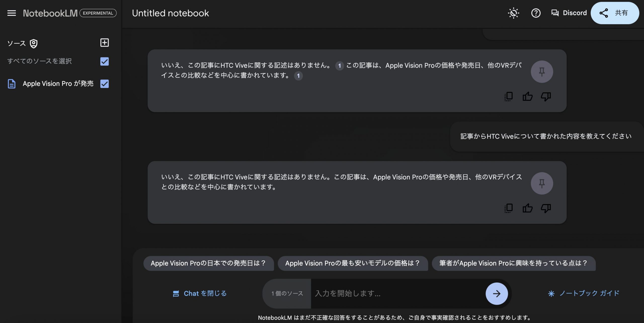Open citation 1 after ありません in first response
644x323 pixels.
click(339, 66)
